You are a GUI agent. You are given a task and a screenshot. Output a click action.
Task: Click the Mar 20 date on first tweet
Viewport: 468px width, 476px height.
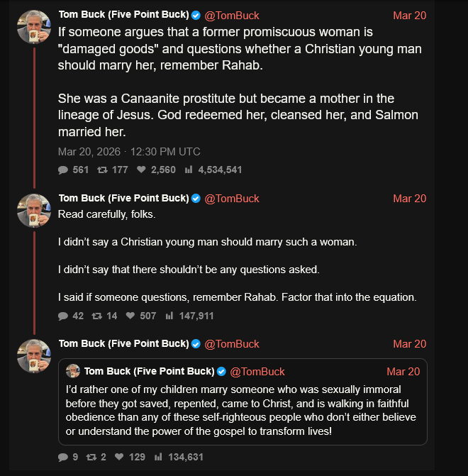[409, 16]
